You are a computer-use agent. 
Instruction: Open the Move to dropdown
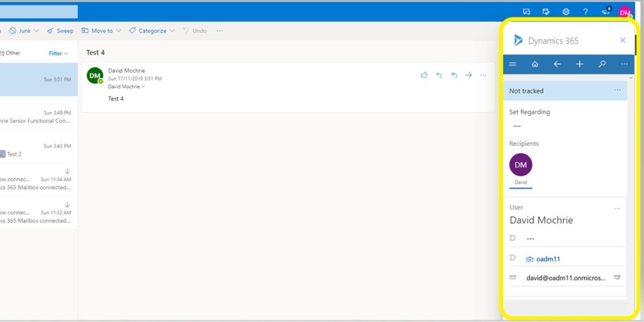coord(101,31)
